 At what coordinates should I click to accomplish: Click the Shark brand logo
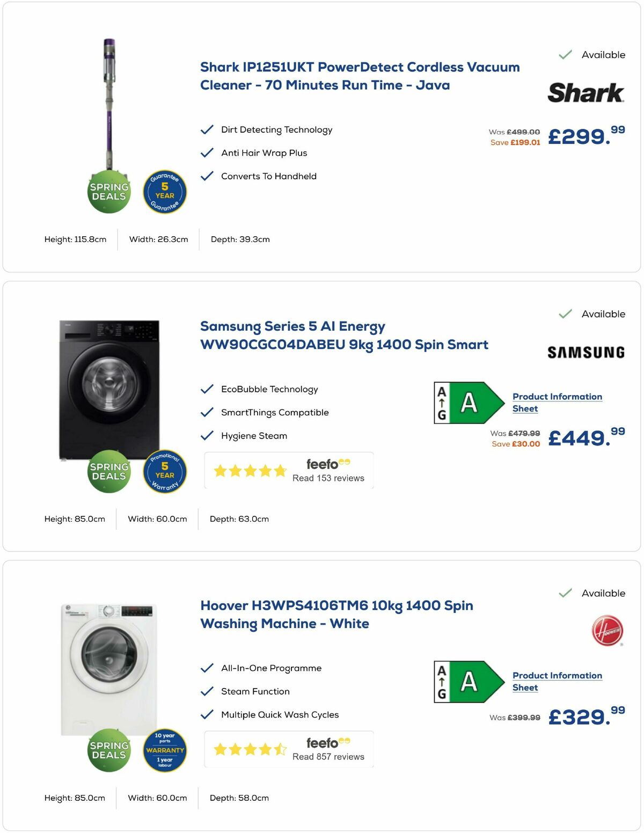pos(586,92)
